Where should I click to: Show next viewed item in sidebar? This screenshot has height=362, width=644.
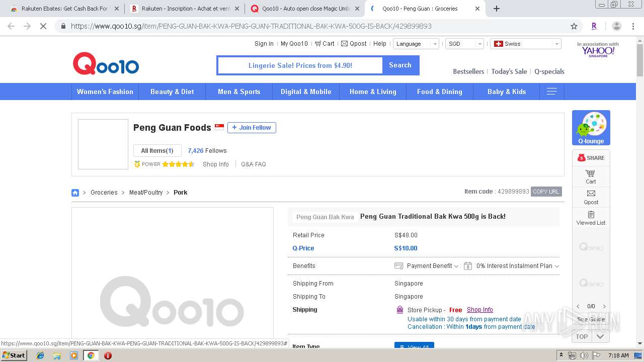[604, 306]
